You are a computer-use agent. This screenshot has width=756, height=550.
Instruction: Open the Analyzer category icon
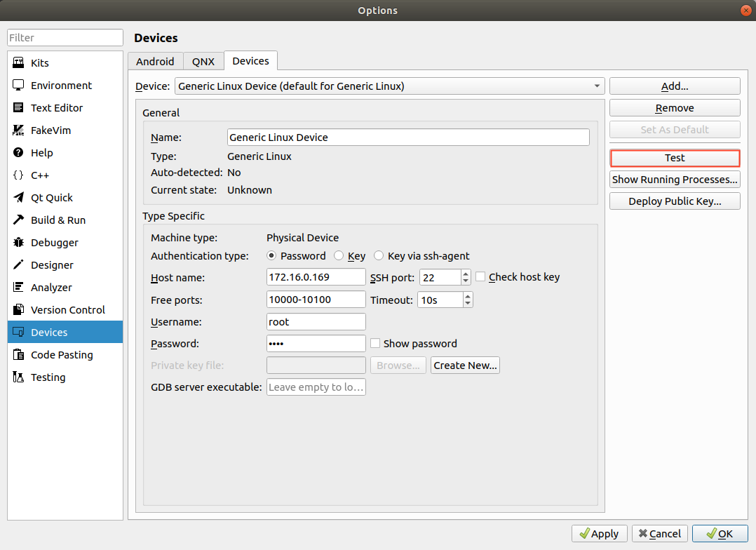[19, 288]
